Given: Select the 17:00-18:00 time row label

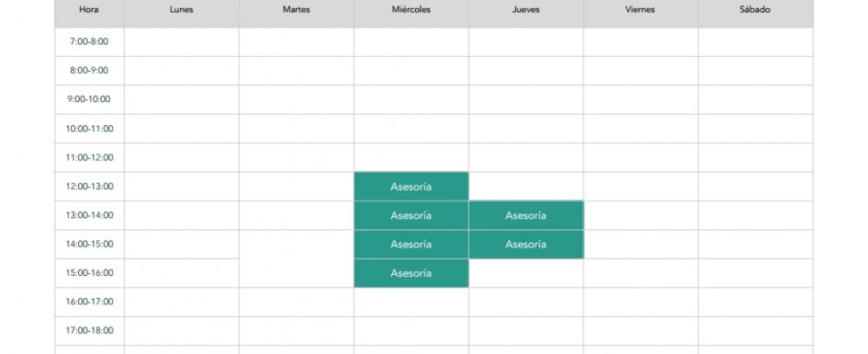Looking at the screenshot, I should 89,331.
